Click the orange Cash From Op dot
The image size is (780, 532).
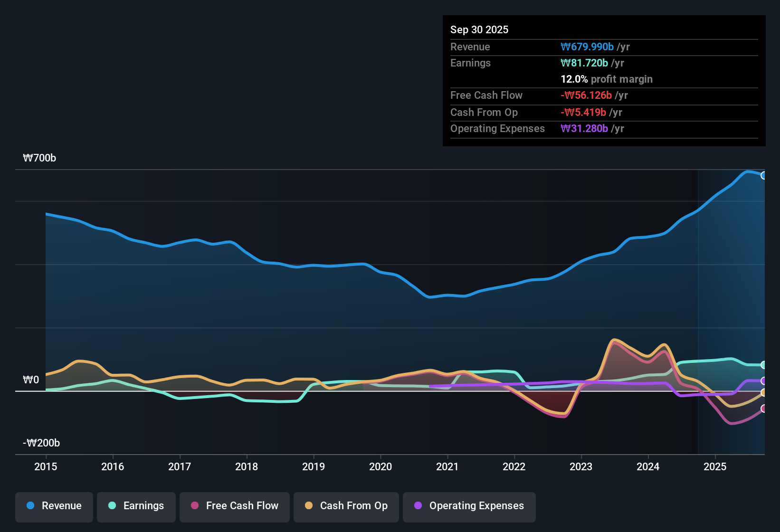tap(309, 506)
